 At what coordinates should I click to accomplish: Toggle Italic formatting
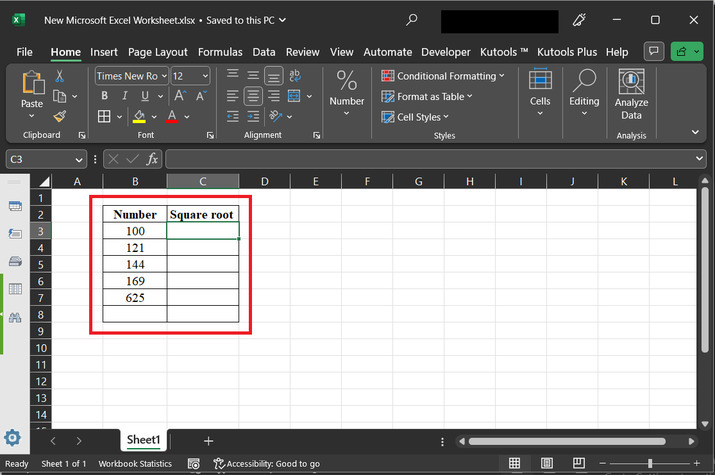pos(125,96)
